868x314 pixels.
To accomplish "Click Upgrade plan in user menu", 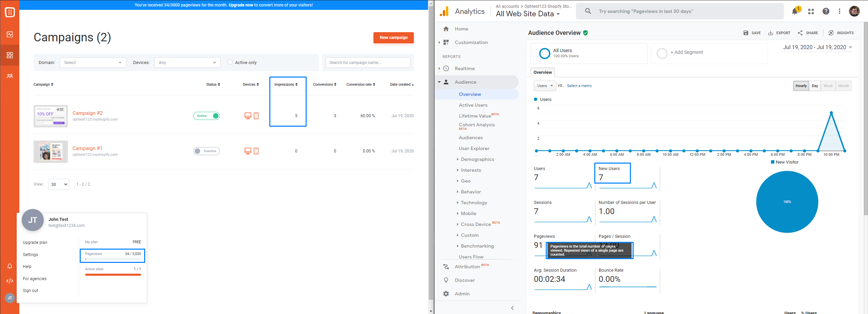I will (35, 243).
